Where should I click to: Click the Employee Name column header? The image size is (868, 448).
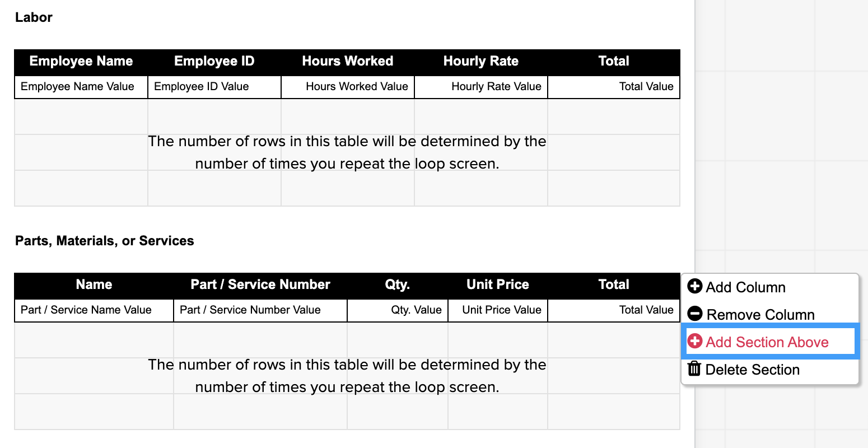click(81, 62)
